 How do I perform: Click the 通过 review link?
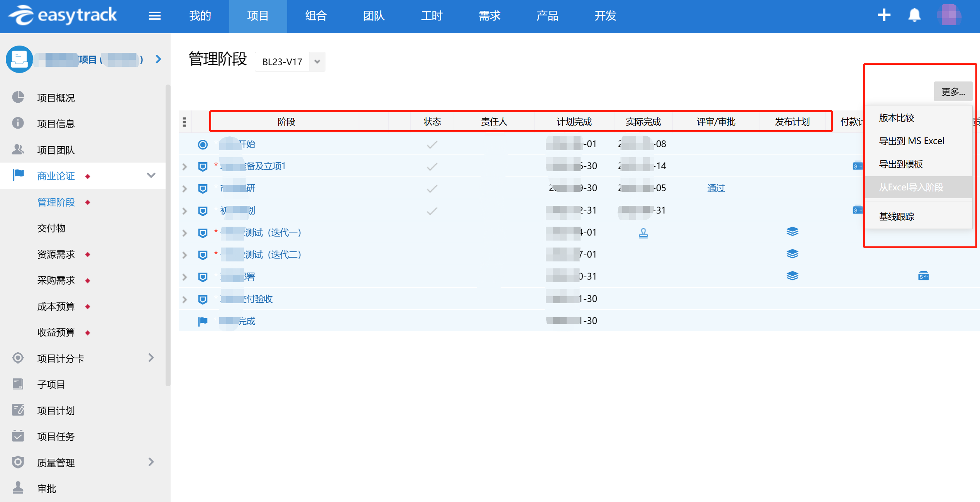[716, 188]
